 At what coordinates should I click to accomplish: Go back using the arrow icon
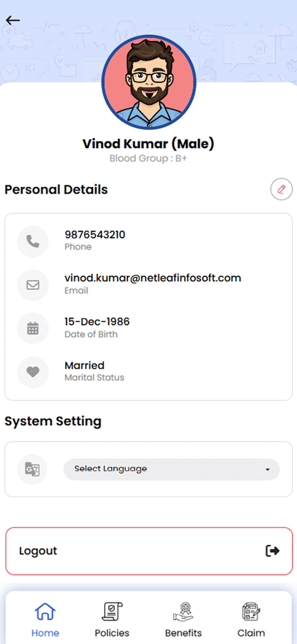point(13,20)
